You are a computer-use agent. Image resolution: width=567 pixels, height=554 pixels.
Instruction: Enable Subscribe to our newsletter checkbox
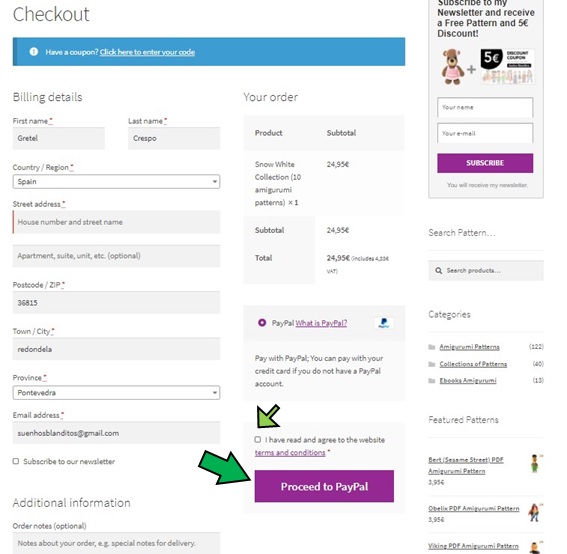coord(16,461)
